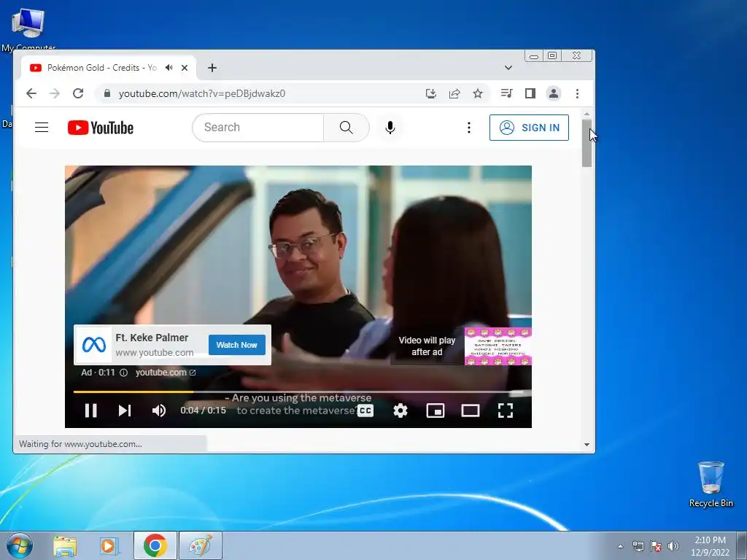Skip to next video with Next button
Screen dimensions: 747x560
click(125, 411)
